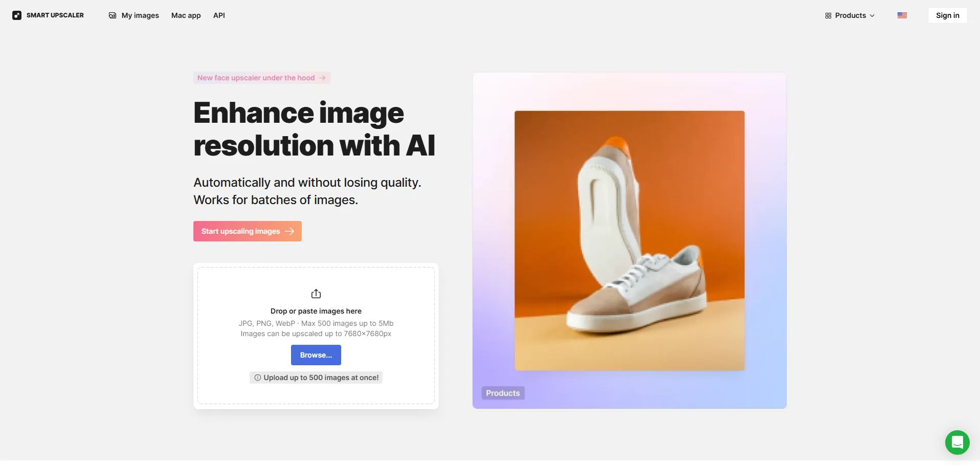
Task: Open the US flag language selector
Action: click(x=902, y=15)
